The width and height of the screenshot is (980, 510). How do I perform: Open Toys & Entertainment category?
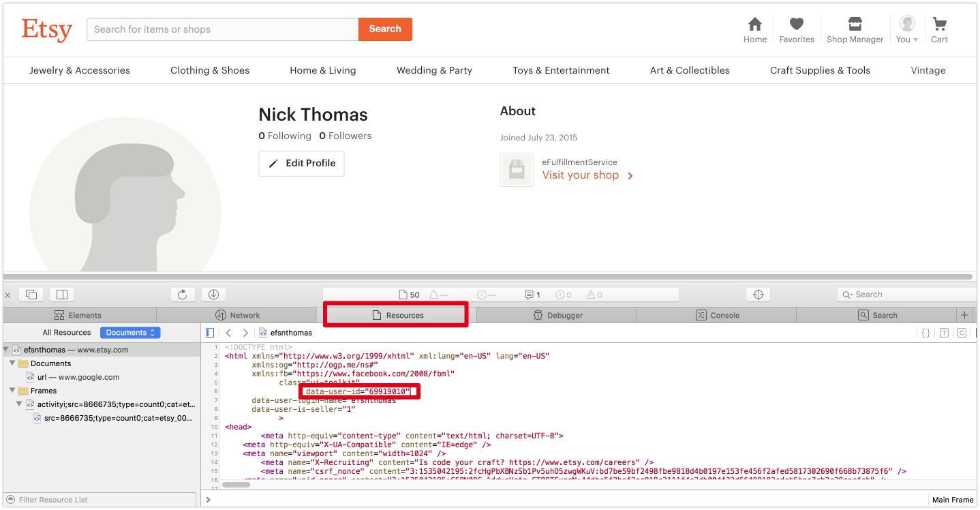click(x=561, y=70)
